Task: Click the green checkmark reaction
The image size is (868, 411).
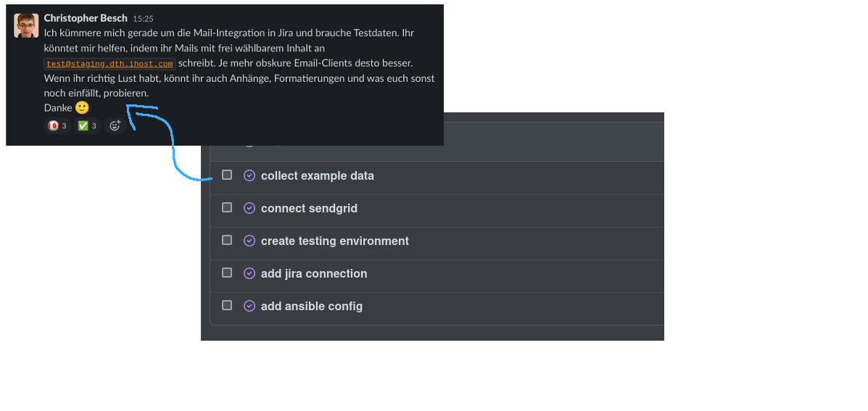Action: pyautogui.click(x=87, y=126)
